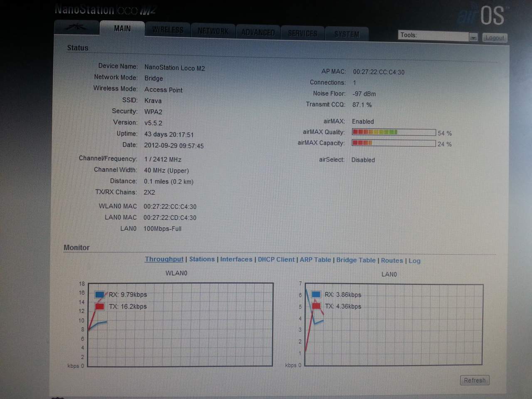Show the ARP Table

[315, 260]
